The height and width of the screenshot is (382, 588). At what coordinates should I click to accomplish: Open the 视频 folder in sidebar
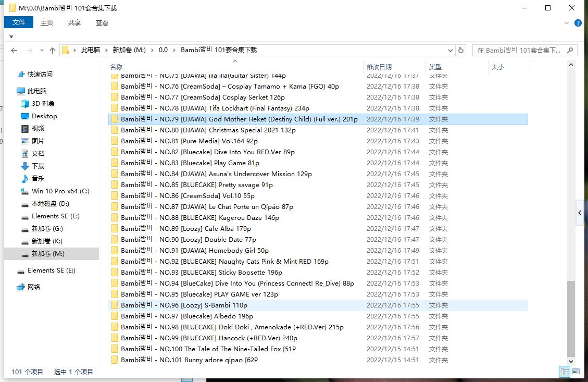pyautogui.click(x=38, y=128)
